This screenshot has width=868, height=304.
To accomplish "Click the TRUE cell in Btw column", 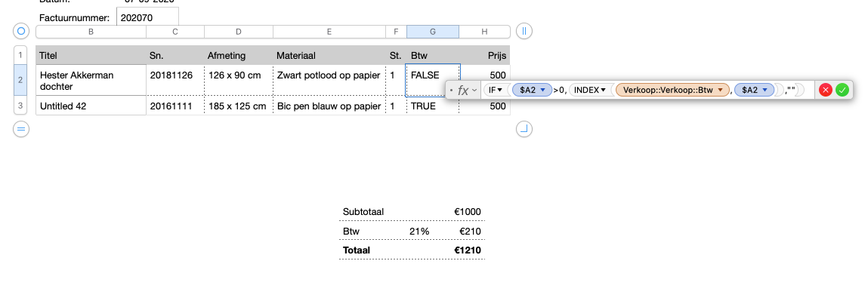I will tap(423, 106).
